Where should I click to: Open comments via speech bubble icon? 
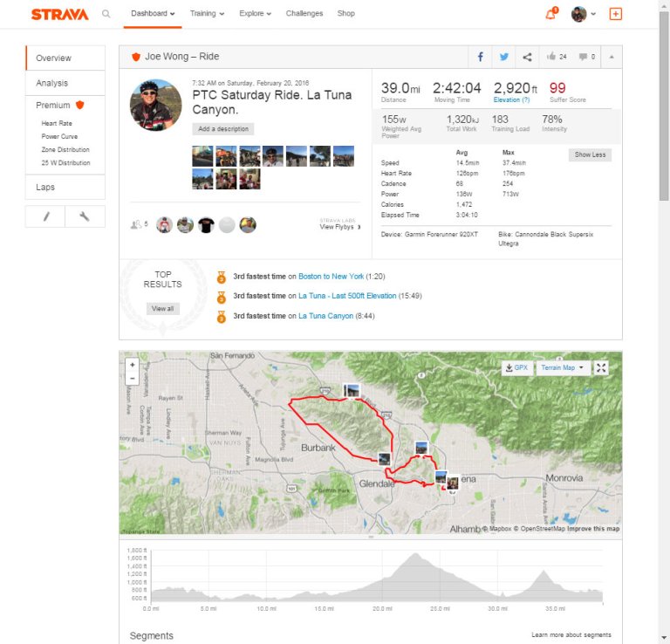pos(583,57)
